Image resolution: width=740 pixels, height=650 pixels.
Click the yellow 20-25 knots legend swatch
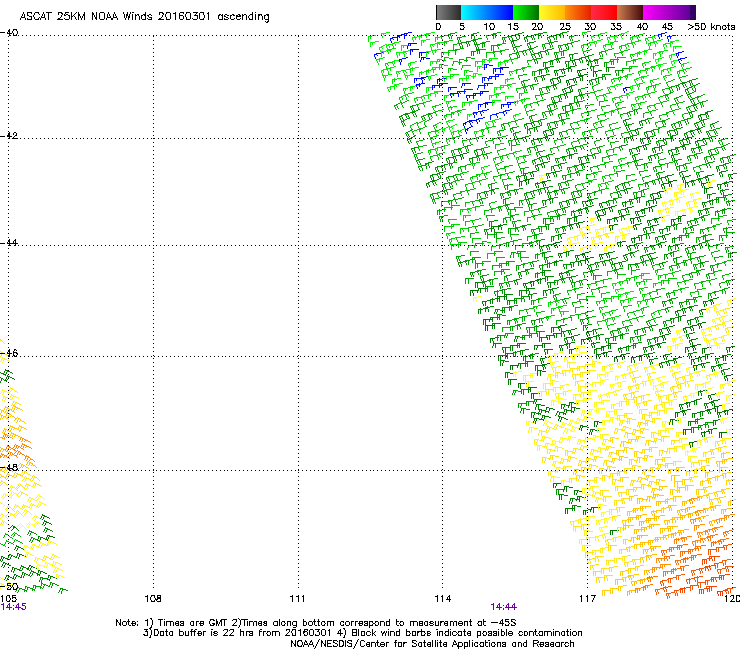tap(552, 12)
